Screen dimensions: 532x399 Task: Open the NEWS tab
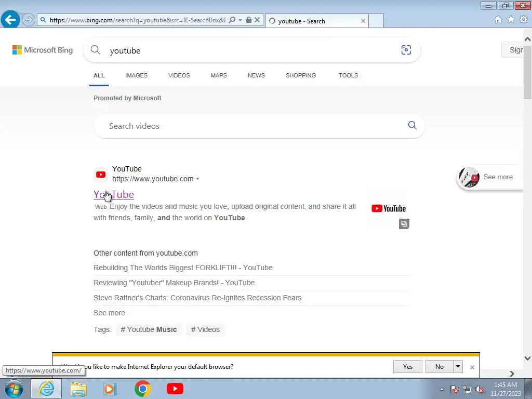pos(256,75)
